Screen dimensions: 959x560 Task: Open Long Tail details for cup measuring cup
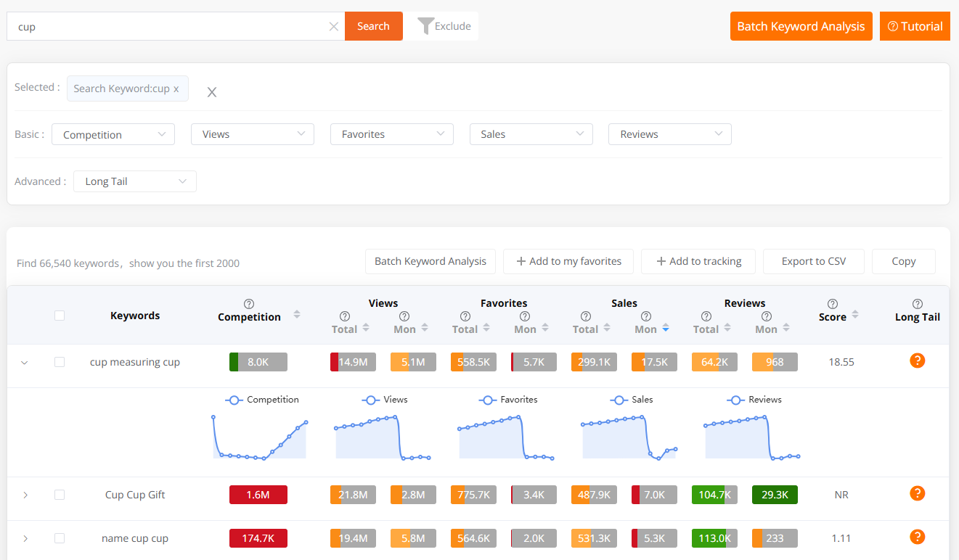tap(917, 361)
